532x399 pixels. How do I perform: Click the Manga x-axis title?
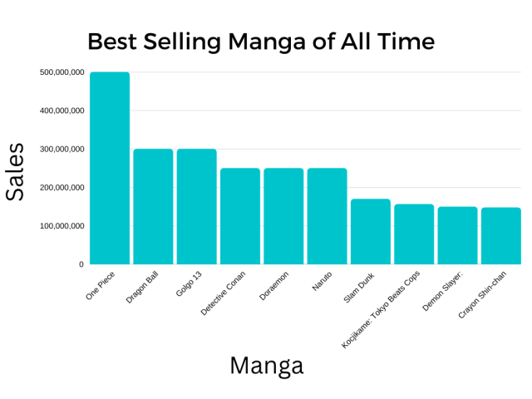point(266,365)
